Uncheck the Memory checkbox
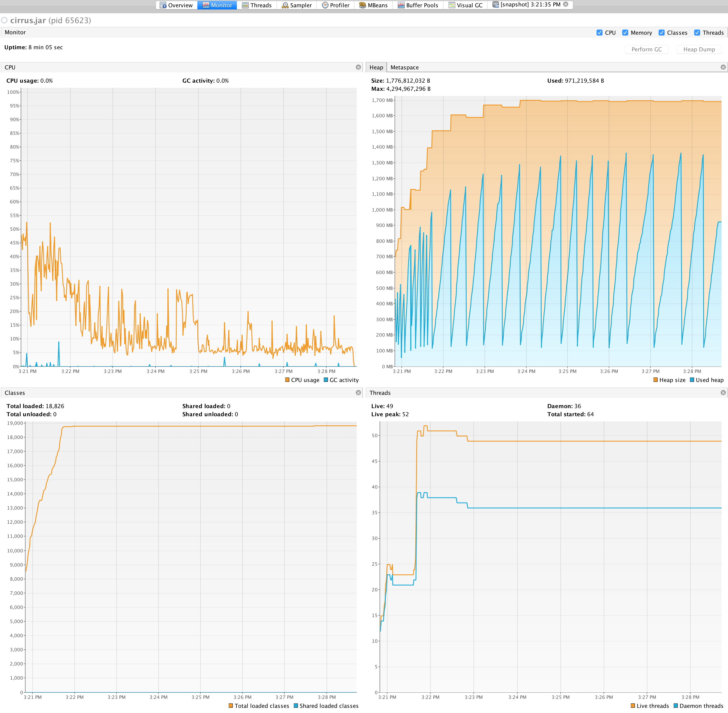 click(625, 33)
